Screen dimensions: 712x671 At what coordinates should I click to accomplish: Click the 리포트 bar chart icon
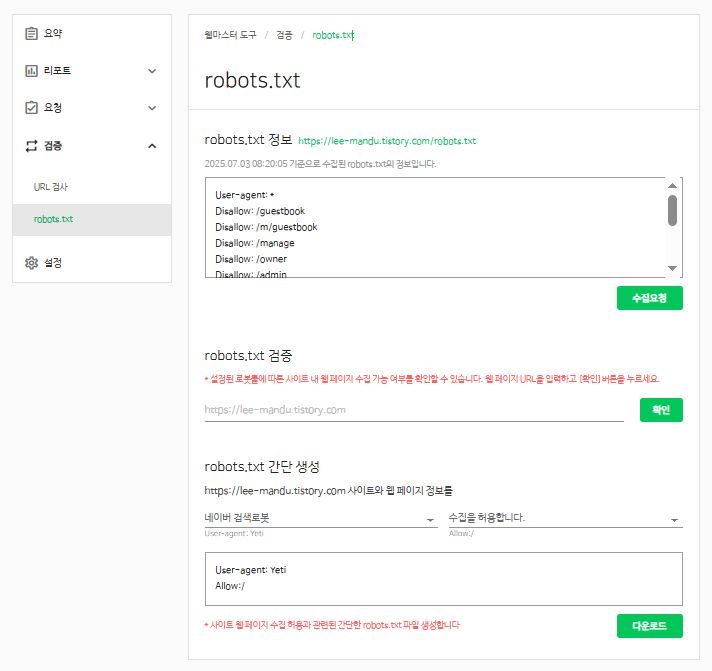[31, 71]
